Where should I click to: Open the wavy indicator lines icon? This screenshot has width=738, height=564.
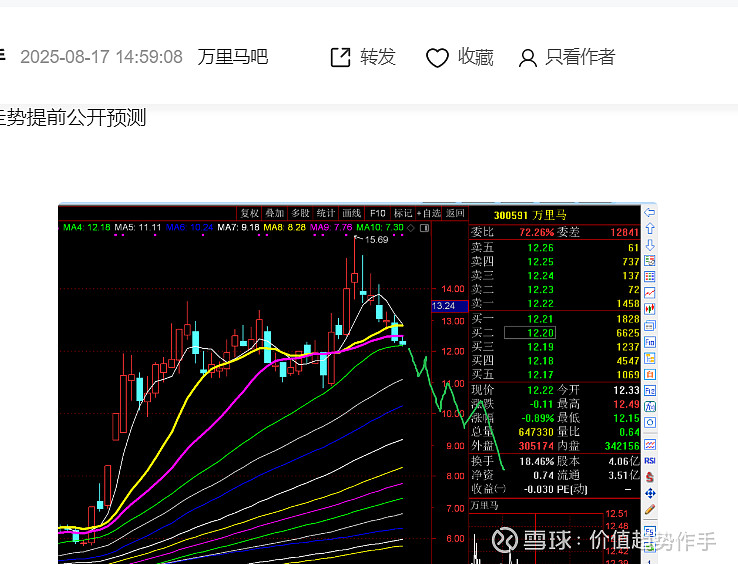[x=650, y=444]
